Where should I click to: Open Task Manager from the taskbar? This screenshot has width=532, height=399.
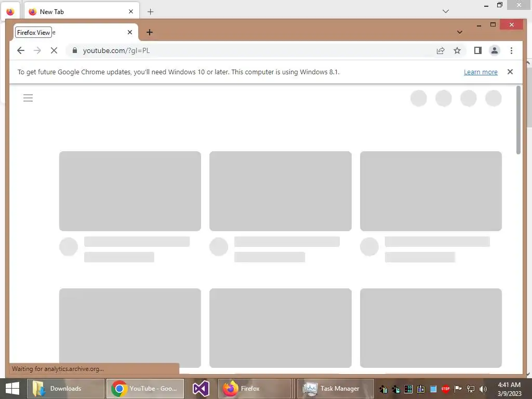(x=335, y=389)
